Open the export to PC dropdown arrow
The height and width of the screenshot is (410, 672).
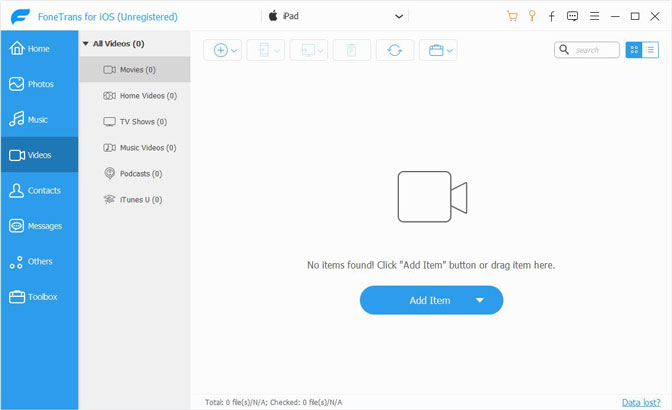321,51
